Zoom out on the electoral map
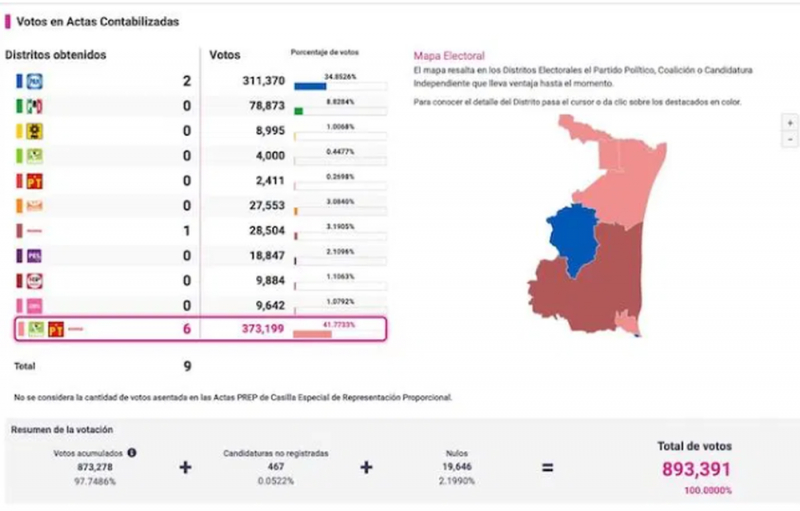The height and width of the screenshot is (511, 800). click(790, 140)
